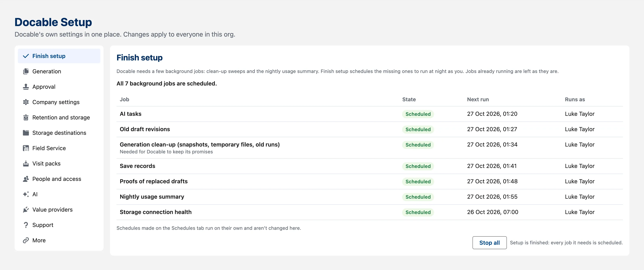Click the Save records job name

coord(137,166)
